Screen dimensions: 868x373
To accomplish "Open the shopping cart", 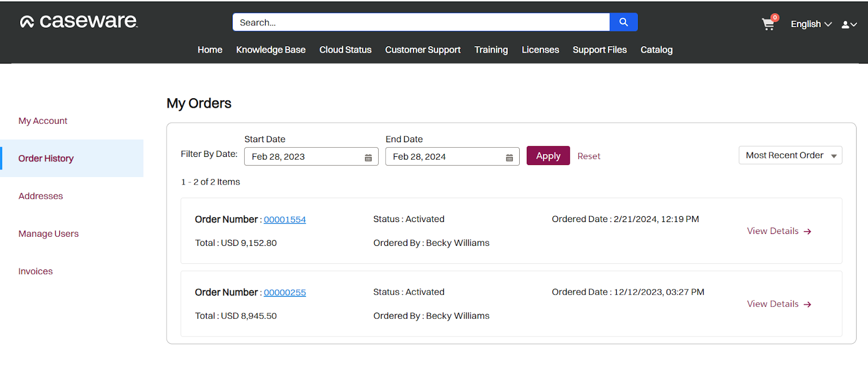I will 768,24.
